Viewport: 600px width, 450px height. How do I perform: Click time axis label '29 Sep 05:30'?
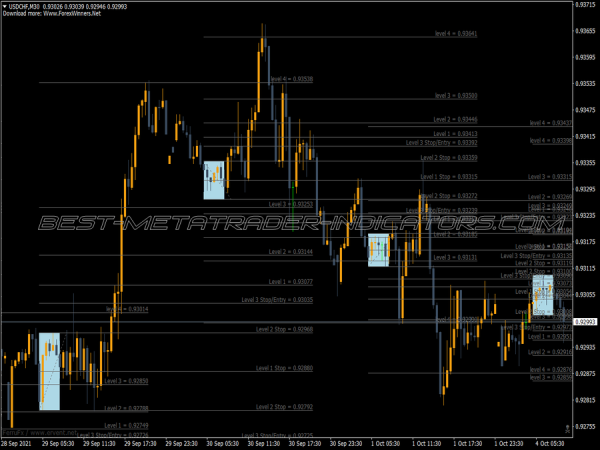tap(58, 444)
